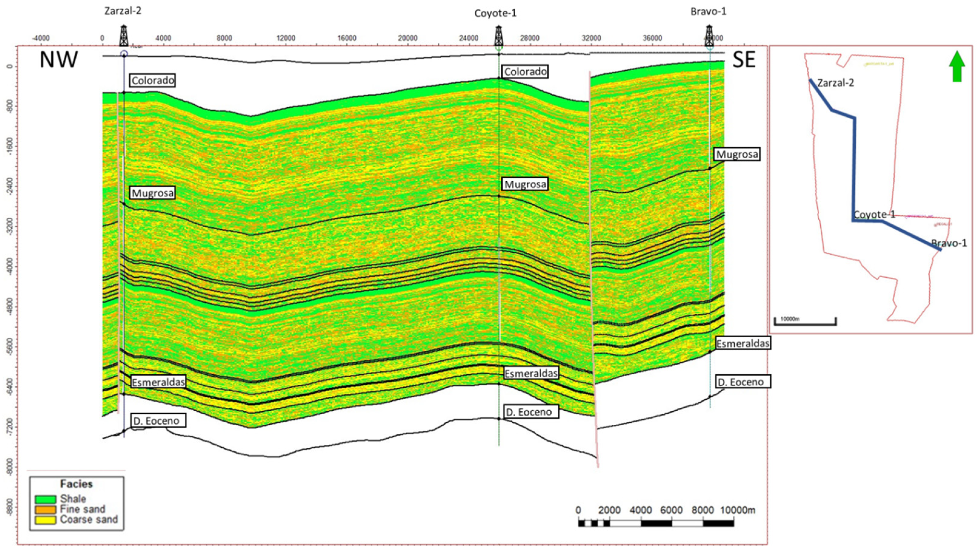Click the NW direction label

pos(59,60)
